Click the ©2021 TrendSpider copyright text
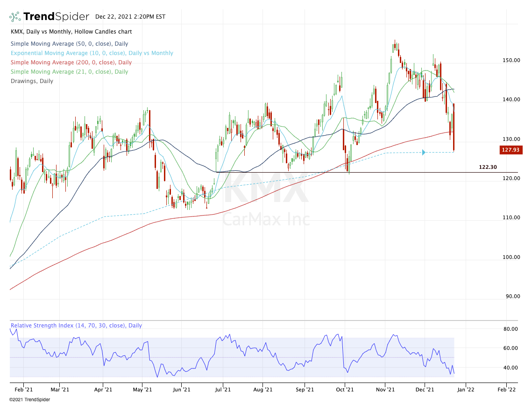Image resolution: width=532 pixels, height=404 pixels. 29,400
